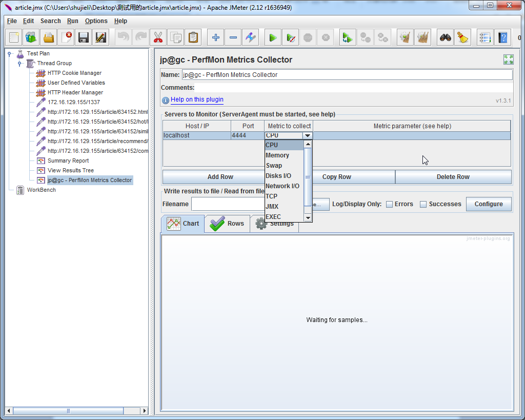This screenshot has width=525, height=420.
Task: Click the 4444 Port cell
Action: coord(248,136)
